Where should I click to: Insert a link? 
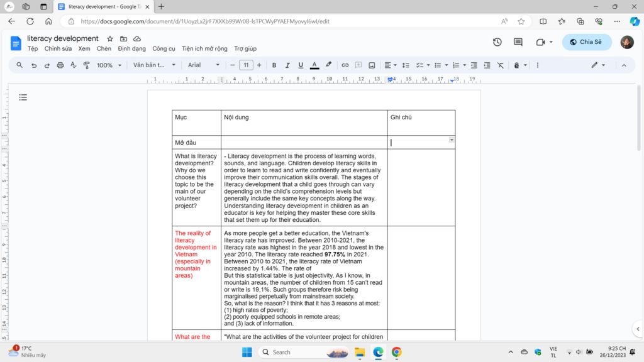coord(345,65)
